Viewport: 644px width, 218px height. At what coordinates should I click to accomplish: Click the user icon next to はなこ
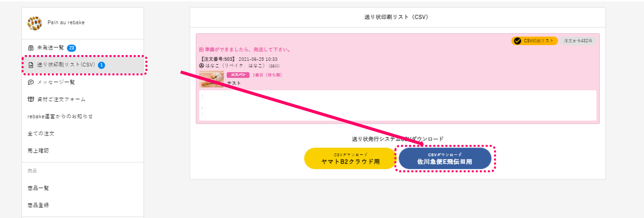pos(202,66)
